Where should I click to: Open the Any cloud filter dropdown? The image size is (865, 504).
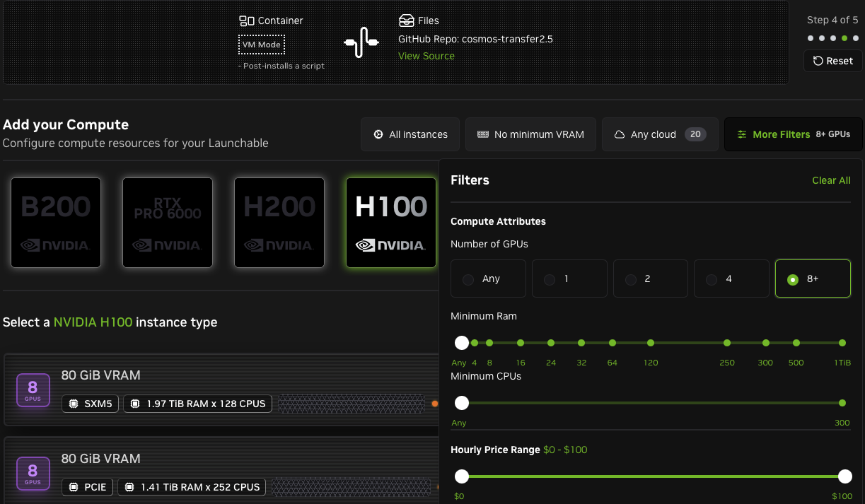pos(659,134)
